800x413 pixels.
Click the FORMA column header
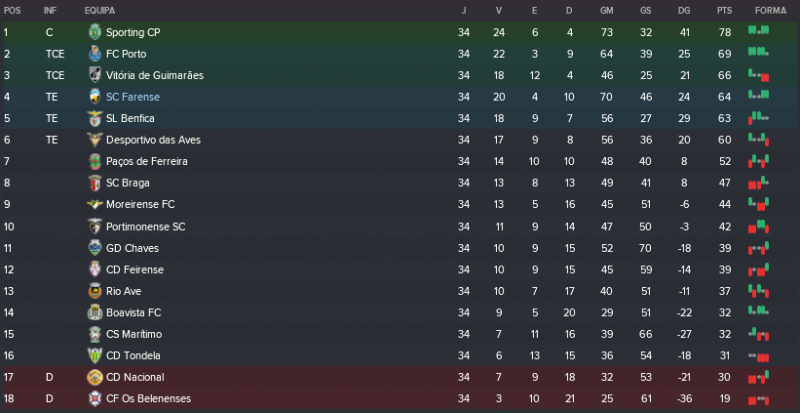pyautogui.click(x=770, y=10)
